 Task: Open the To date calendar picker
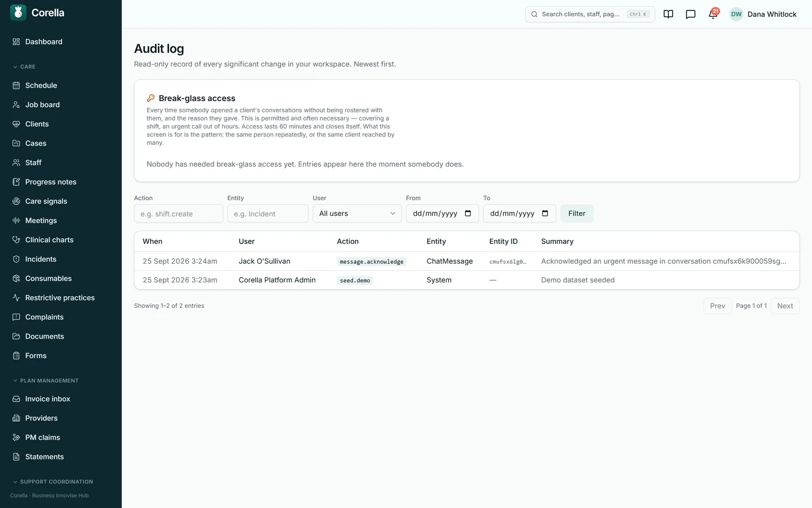(x=545, y=213)
